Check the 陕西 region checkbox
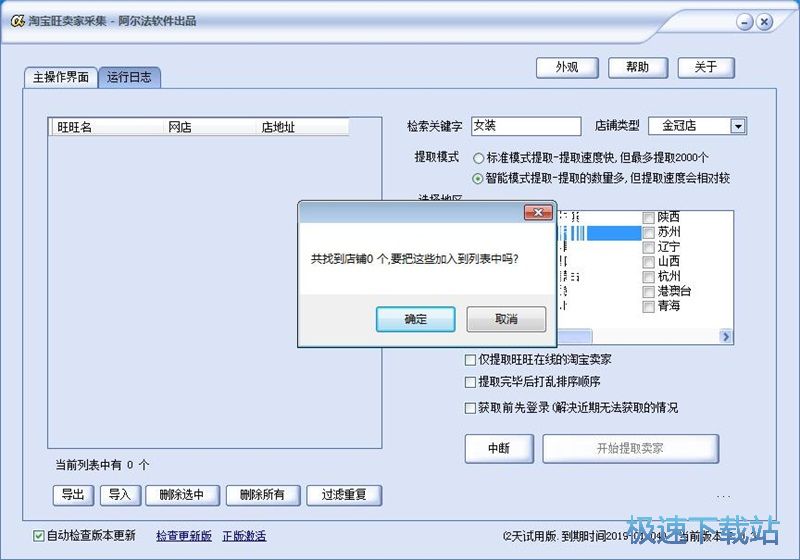 click(x=648, y=218)
